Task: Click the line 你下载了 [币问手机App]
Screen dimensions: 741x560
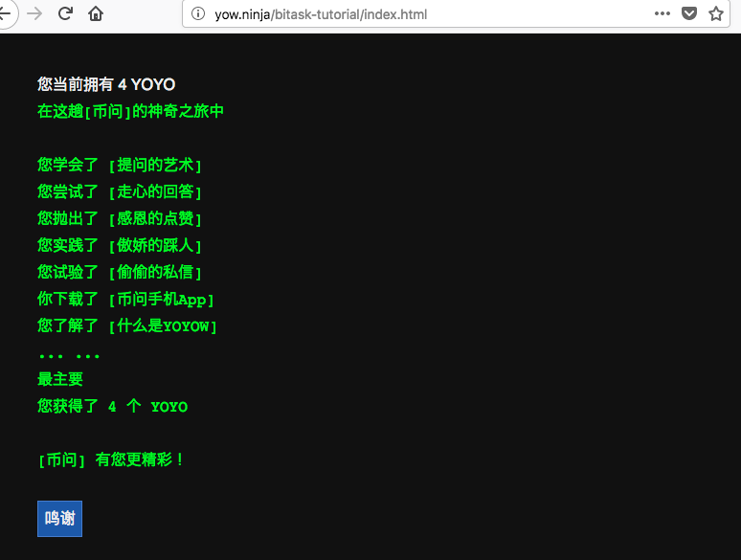Action: 125,299
